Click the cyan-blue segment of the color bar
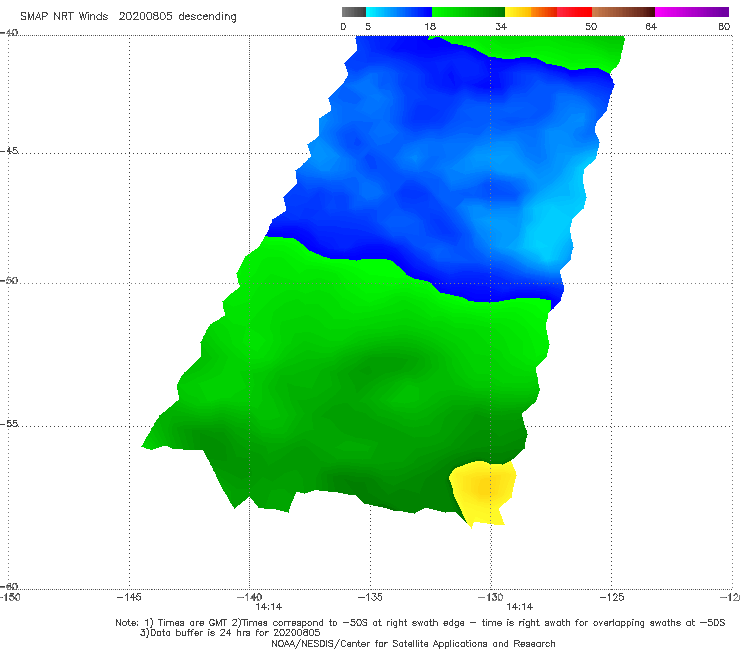This screenshot has width=740, height=650. [399, 12]
